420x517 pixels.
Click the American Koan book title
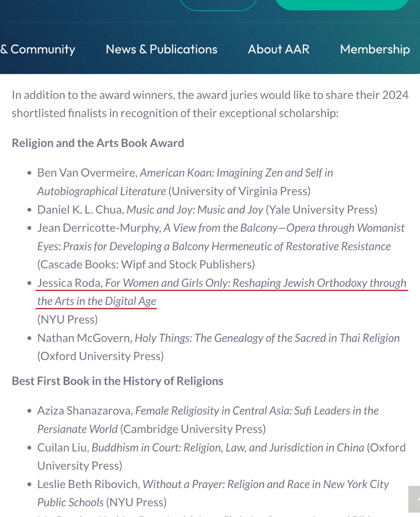236,173
